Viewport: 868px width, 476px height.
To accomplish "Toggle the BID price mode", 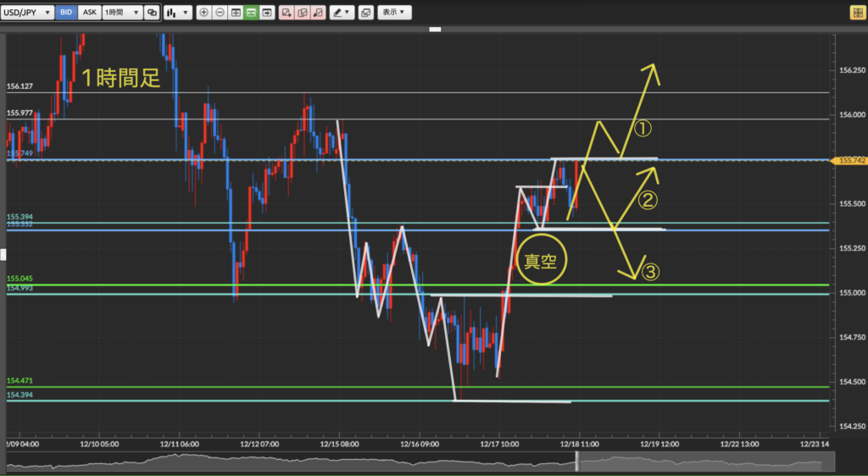I will 66,13.
